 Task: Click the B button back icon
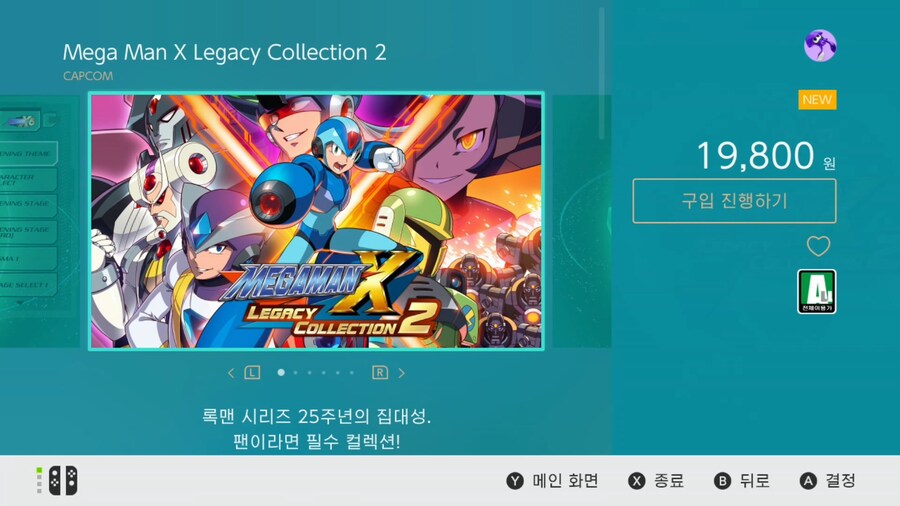click(x=722, y=481)
